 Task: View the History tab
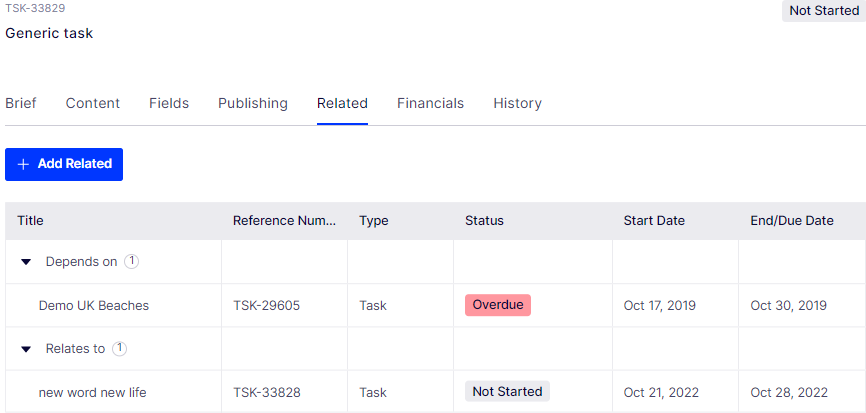(518, 103)
